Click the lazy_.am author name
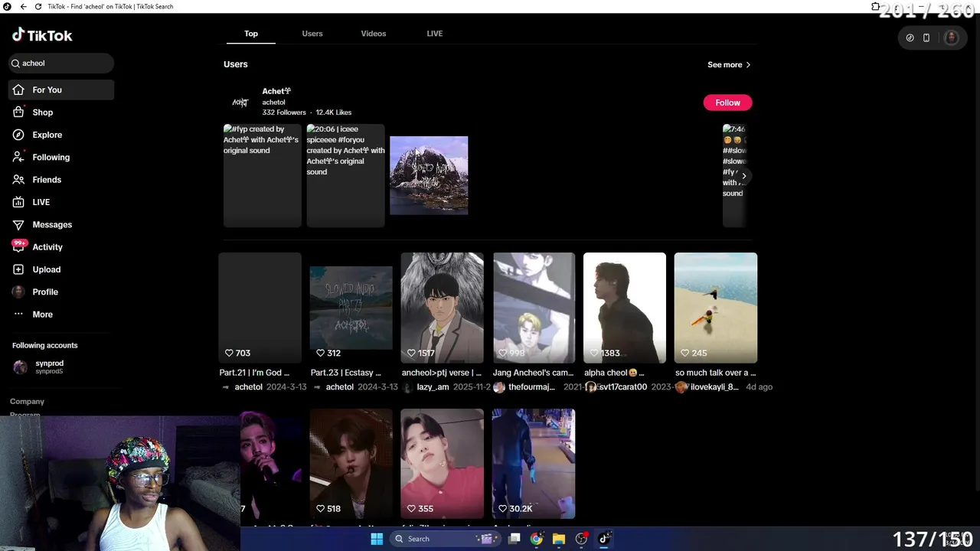The image size is (980, 551). click(433, 387)
